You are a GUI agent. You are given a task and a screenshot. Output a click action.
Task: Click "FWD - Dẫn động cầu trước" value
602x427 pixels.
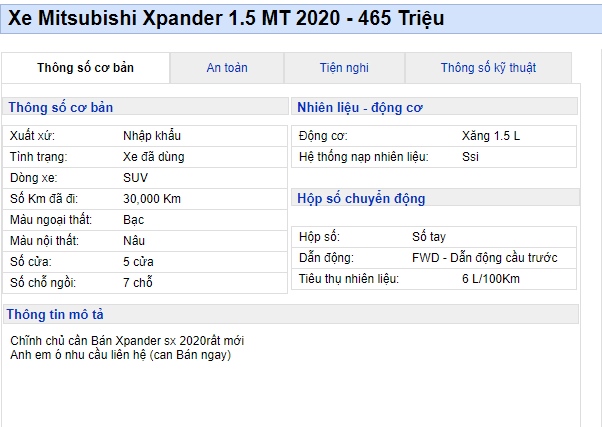click(x=485, y=258)
